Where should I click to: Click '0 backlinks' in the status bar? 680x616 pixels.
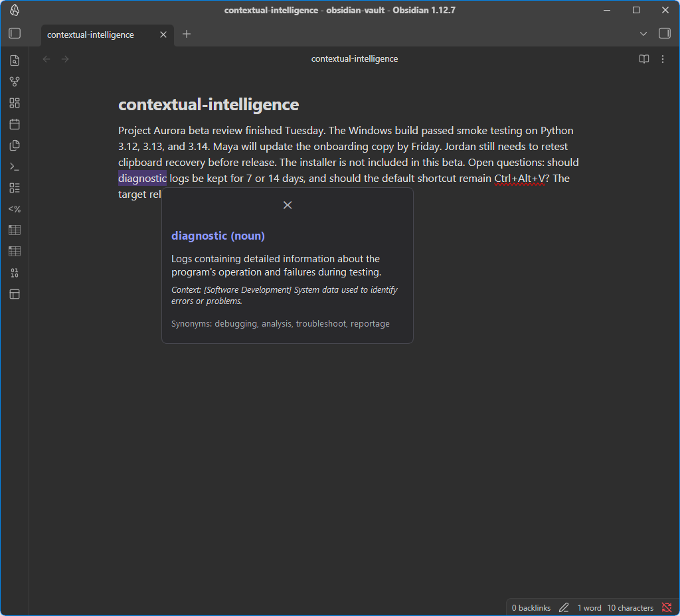pyautogui.click(x=531, y=608)
